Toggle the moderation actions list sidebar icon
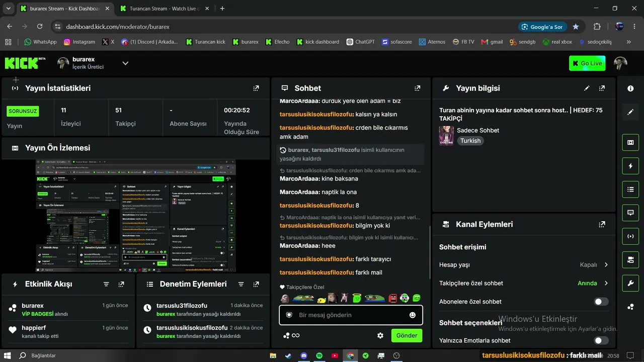Screen dimensions: 644x362 point(630,190)
